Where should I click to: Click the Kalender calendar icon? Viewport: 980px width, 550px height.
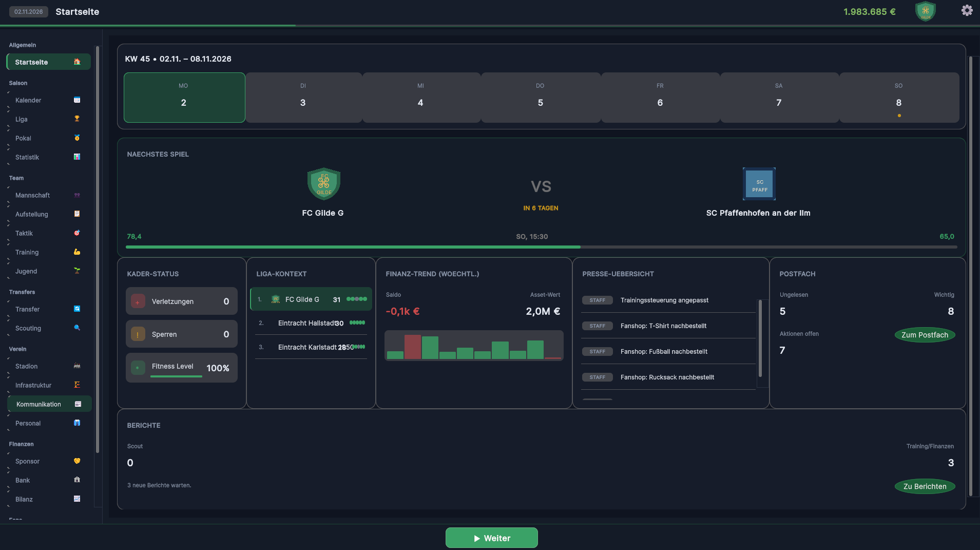pos(77,100)
